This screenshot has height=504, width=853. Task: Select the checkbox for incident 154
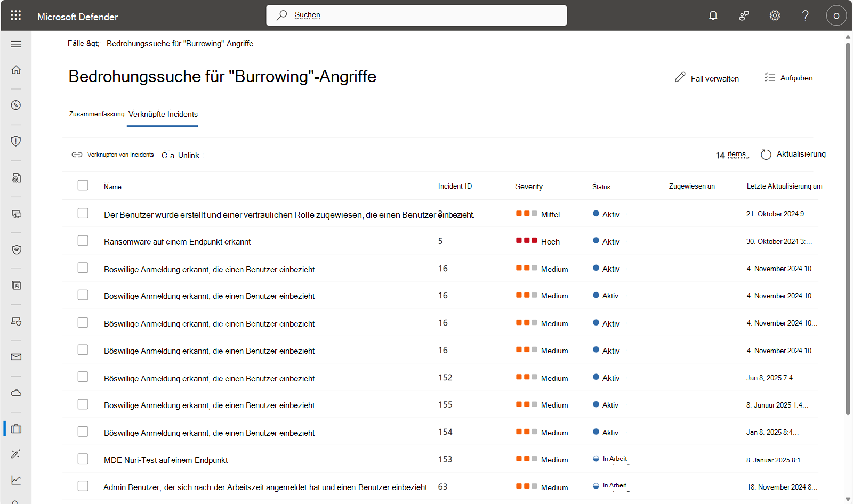click(83, 432)
